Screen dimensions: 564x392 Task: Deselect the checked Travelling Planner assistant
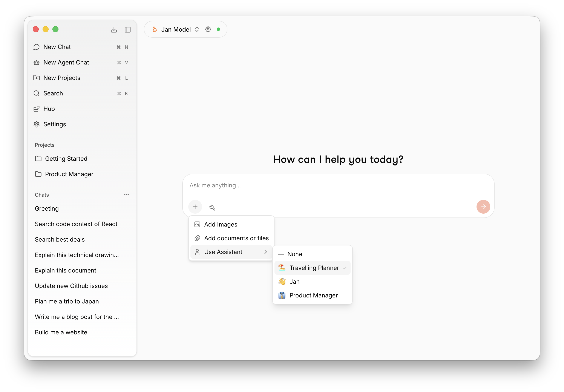314,268
